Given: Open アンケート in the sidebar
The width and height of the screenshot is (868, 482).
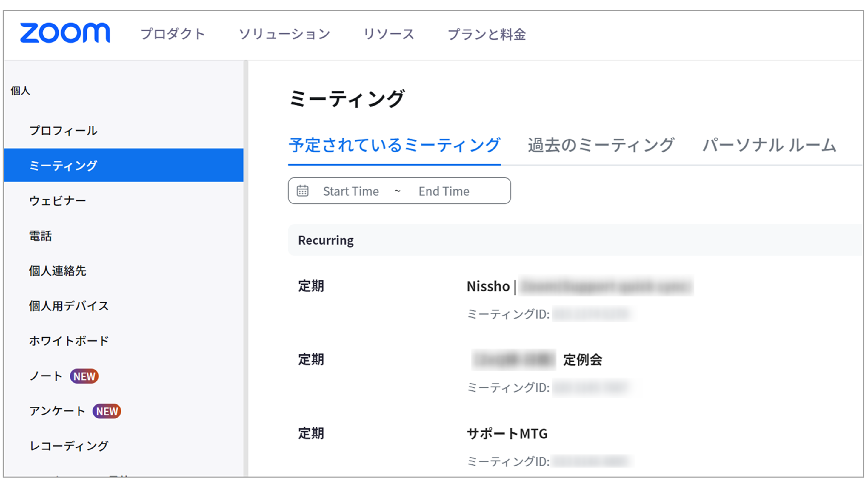Looking at the screenshot, I should click(57, 411).
